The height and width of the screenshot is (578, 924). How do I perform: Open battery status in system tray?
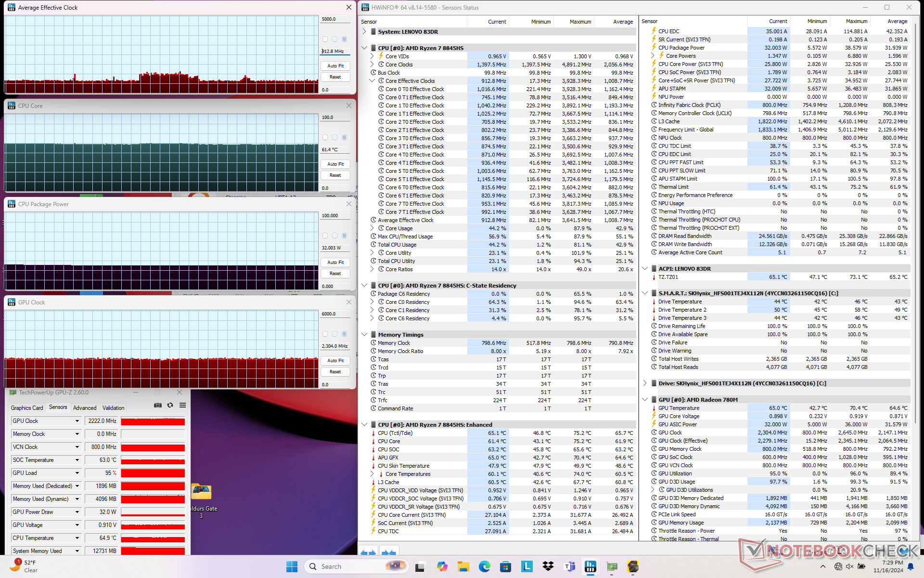tap(861, 566)
